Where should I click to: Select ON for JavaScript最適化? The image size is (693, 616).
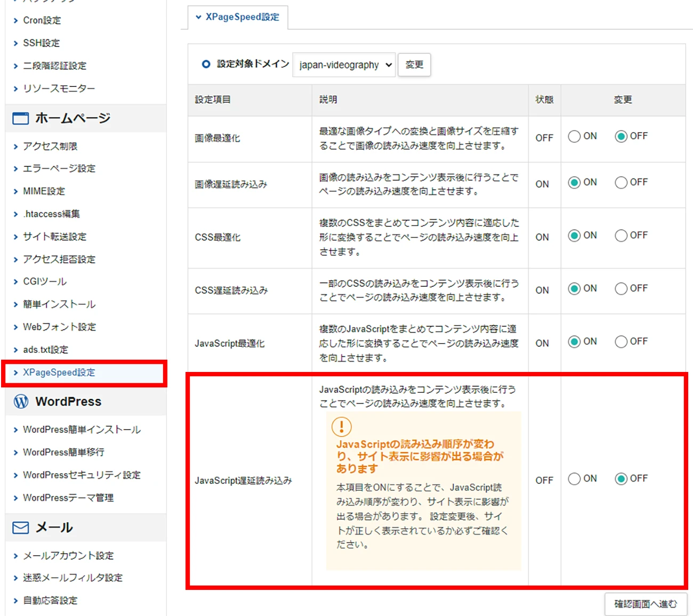tap(574, 342)
